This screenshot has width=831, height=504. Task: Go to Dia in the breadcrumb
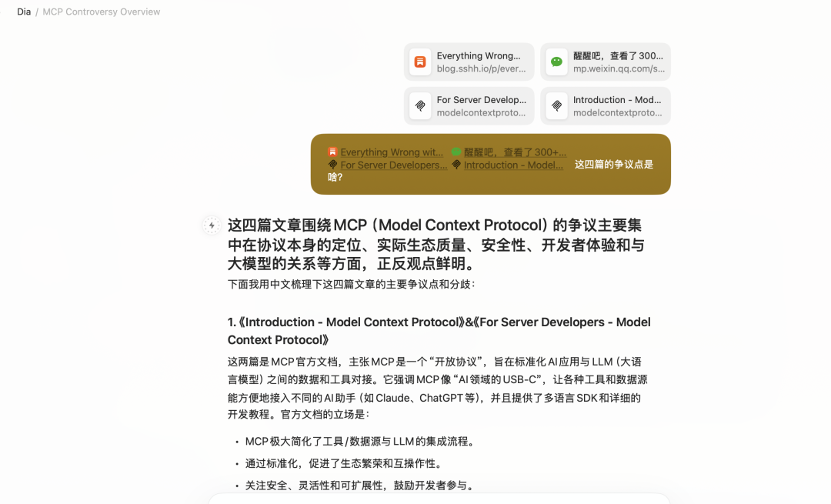24,12
